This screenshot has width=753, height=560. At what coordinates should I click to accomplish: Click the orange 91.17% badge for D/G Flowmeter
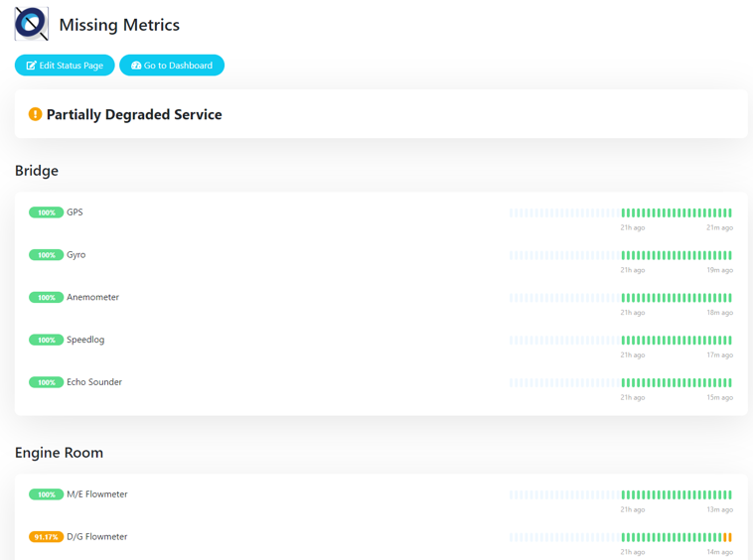click(46, 537)
